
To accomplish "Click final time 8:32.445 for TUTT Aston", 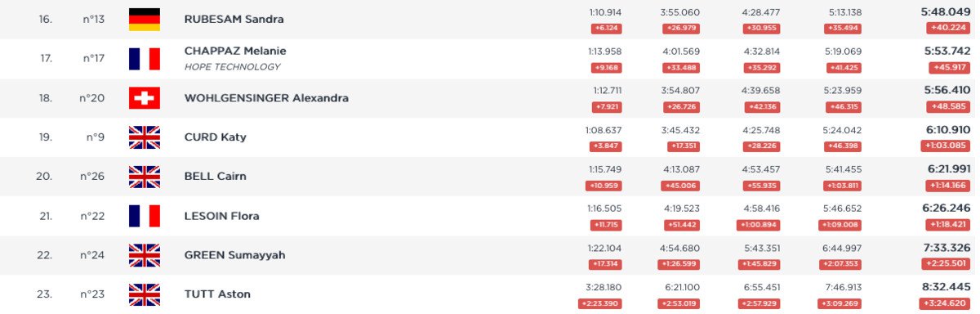I will 947,286.
